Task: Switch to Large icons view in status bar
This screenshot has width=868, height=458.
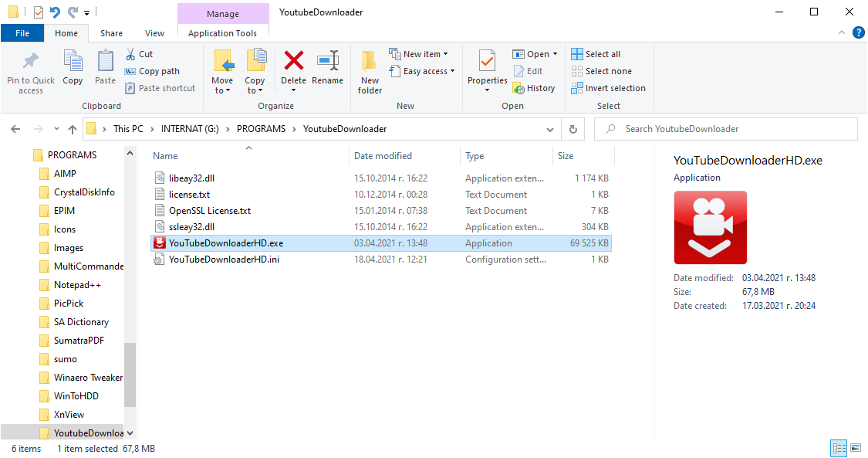Action: pyautogui.click(x=856, y=447)
